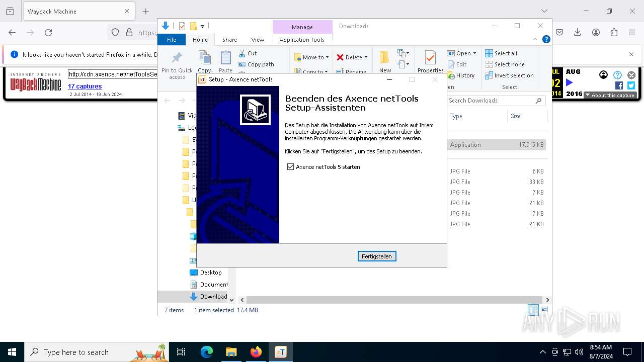Click the Manage contextual tab
This screenshot has height=362, width=644.
point(302,27)
